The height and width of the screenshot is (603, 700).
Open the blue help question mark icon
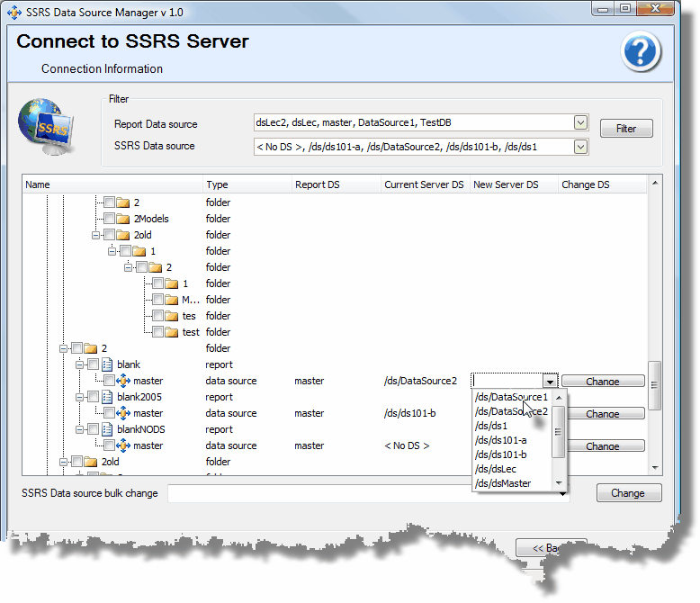point(641,51)
